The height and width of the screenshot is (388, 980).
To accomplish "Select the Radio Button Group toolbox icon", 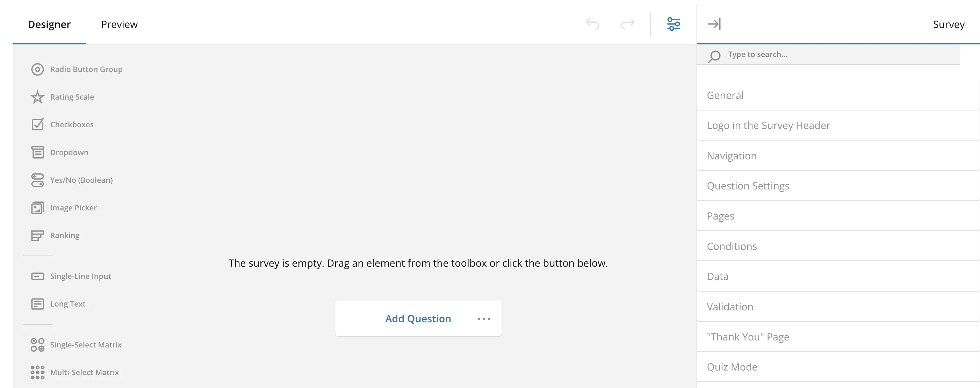I will (x=37, y=69).
